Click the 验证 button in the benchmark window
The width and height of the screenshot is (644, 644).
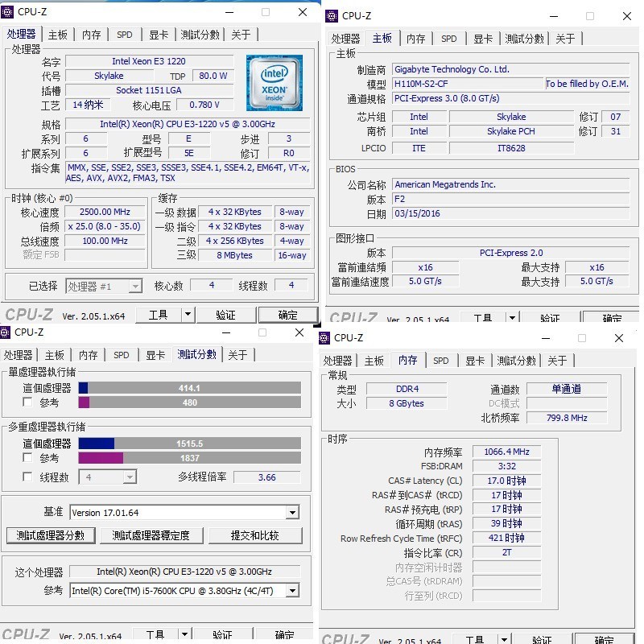coord(222,634)
